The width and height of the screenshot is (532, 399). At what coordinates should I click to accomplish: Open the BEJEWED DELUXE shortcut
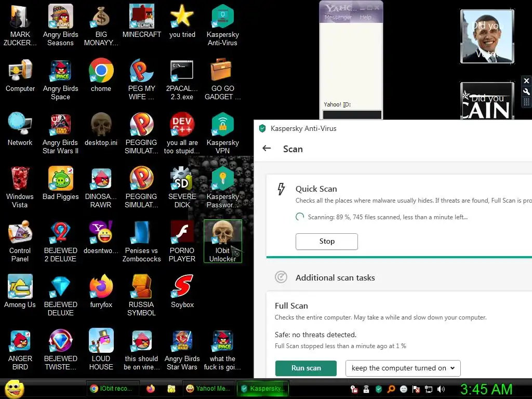point(60,295)
